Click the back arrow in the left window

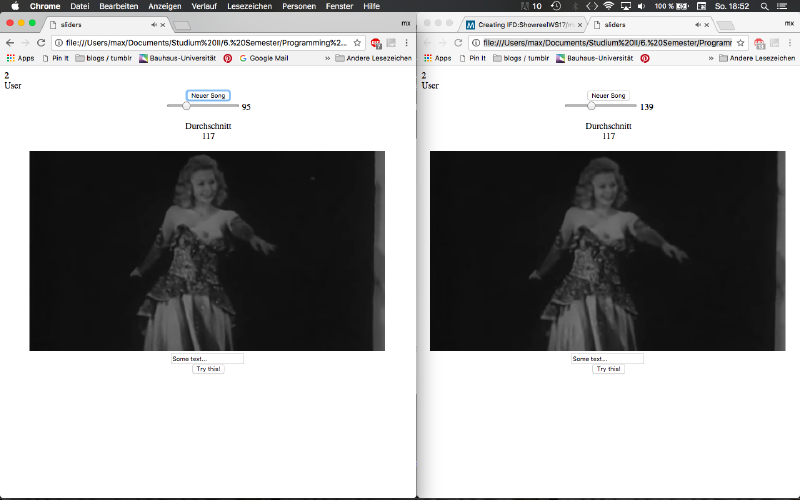10,43
